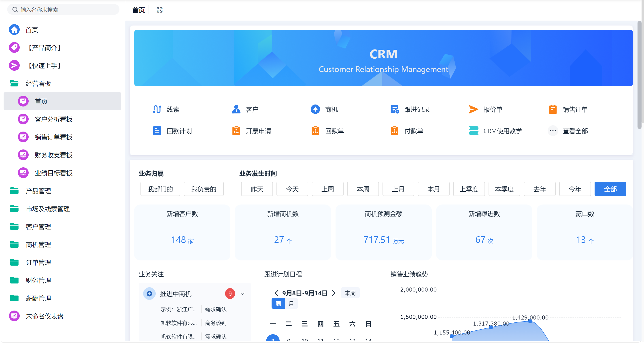This screenshot has width=644, height=343.
Task: Click the vertical page scrollbar
Action: [639, 75]
